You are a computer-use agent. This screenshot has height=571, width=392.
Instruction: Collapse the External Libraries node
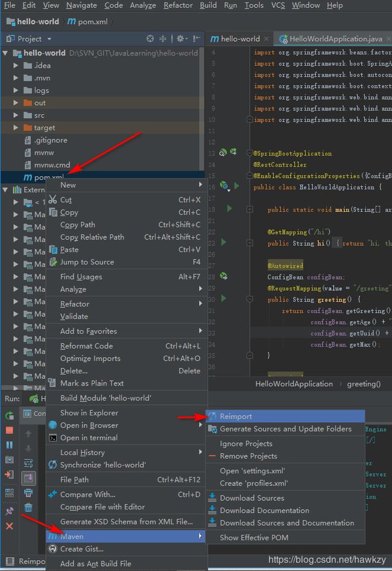coord(5,190)
